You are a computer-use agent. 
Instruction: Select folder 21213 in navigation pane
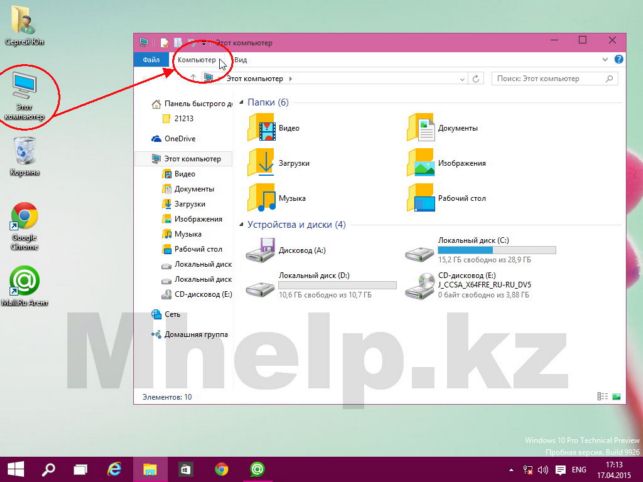[178, 119]
